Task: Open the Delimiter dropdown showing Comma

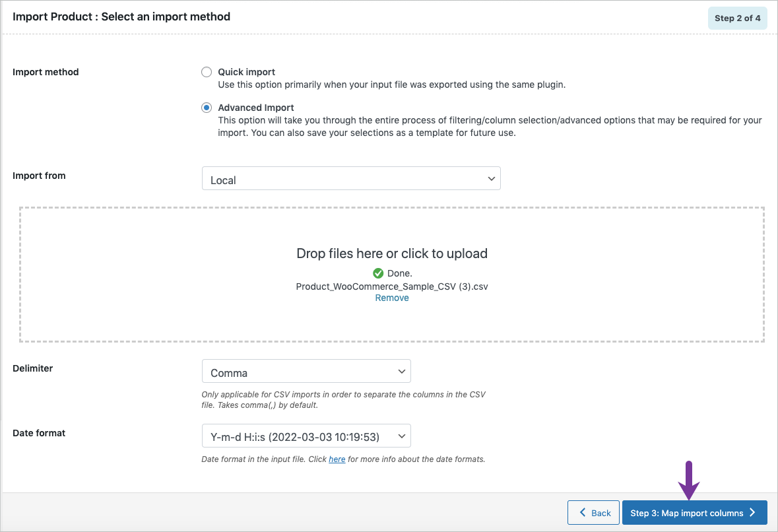Action: 306,371
